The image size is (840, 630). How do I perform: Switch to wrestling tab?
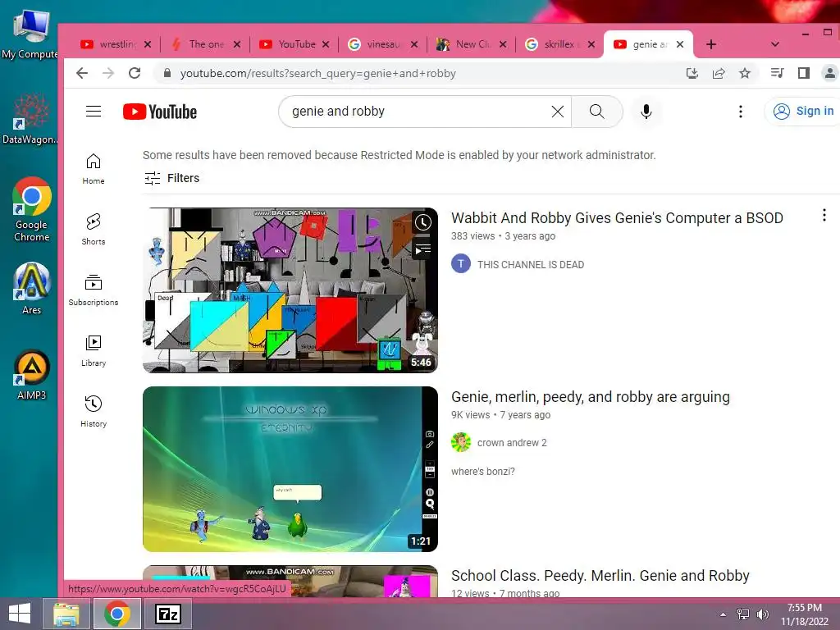(x=110, y=44)
